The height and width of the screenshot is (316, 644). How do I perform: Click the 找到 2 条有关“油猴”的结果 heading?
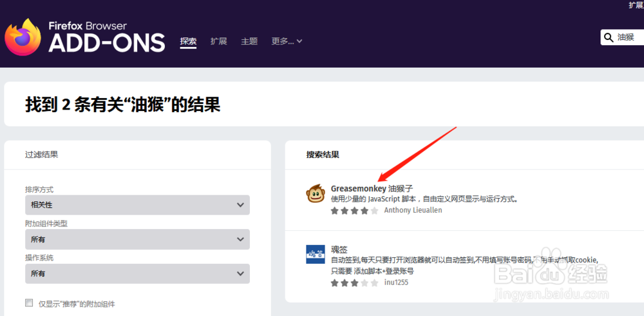(122, 104)
